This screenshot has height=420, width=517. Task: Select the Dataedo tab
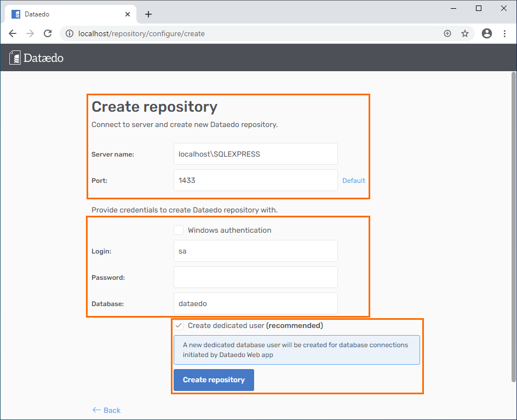66,14
